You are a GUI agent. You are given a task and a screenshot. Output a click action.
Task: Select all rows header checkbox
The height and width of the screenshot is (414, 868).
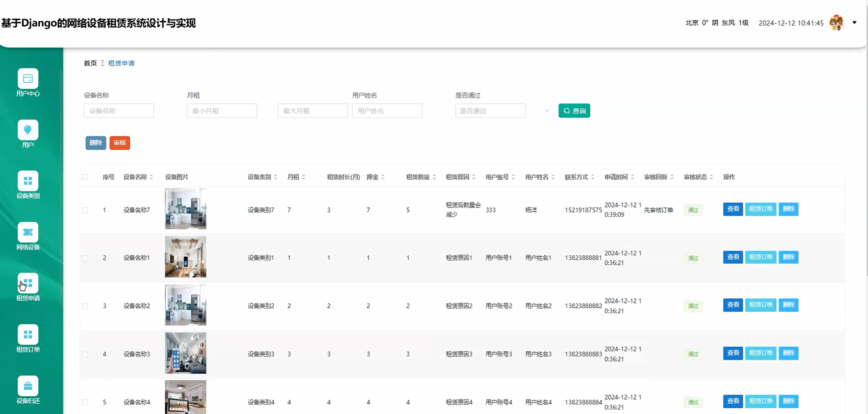85,177
